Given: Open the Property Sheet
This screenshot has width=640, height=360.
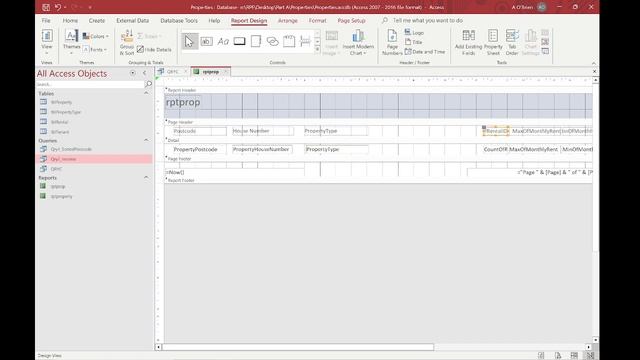Looking at the screenshot, I should [493, 42].
